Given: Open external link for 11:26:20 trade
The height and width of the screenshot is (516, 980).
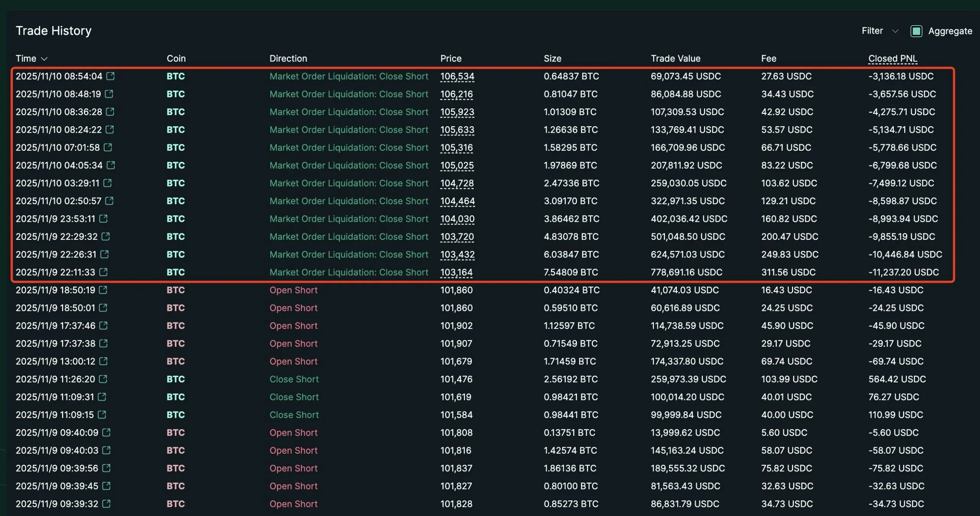Looking at the screenshot, I should (103, 379).
